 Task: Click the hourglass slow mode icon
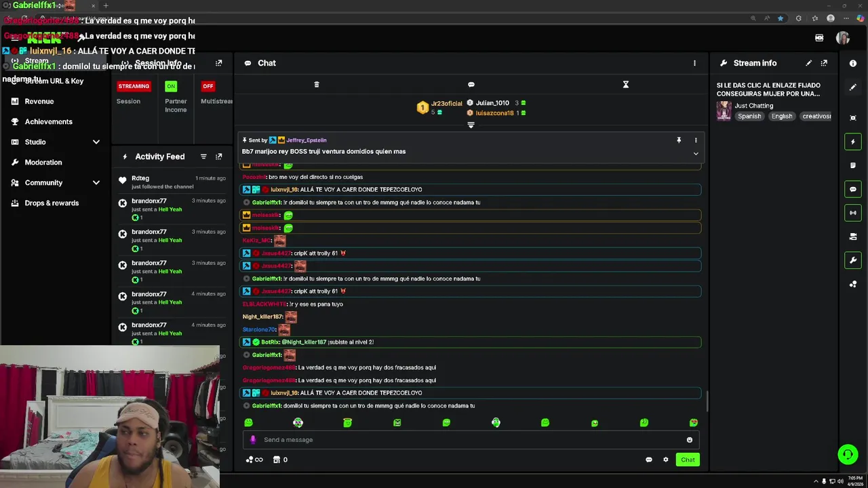[x=626, y=85]
